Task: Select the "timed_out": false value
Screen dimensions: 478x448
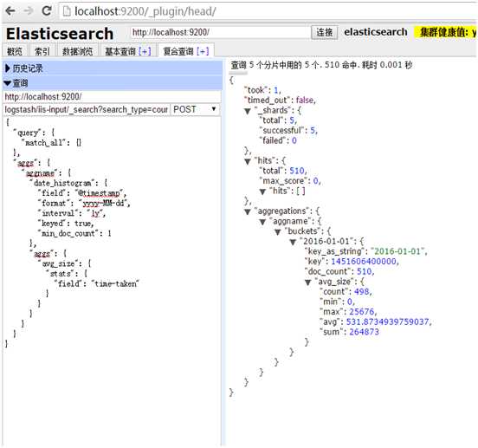Action: (305, 100)
